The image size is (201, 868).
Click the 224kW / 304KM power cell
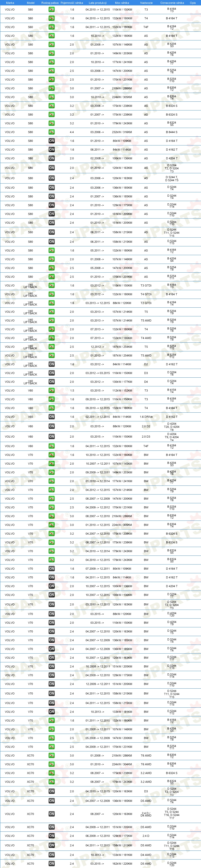(122, 764)
